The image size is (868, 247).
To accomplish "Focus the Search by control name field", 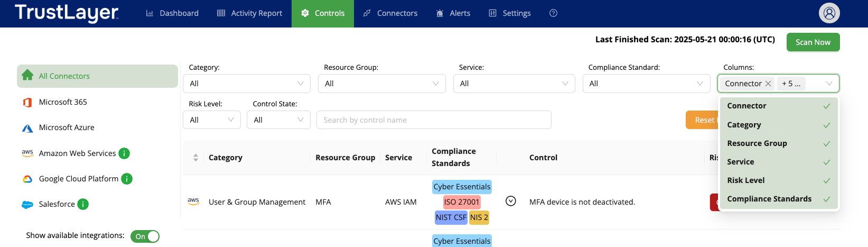I will pos(434,120).
